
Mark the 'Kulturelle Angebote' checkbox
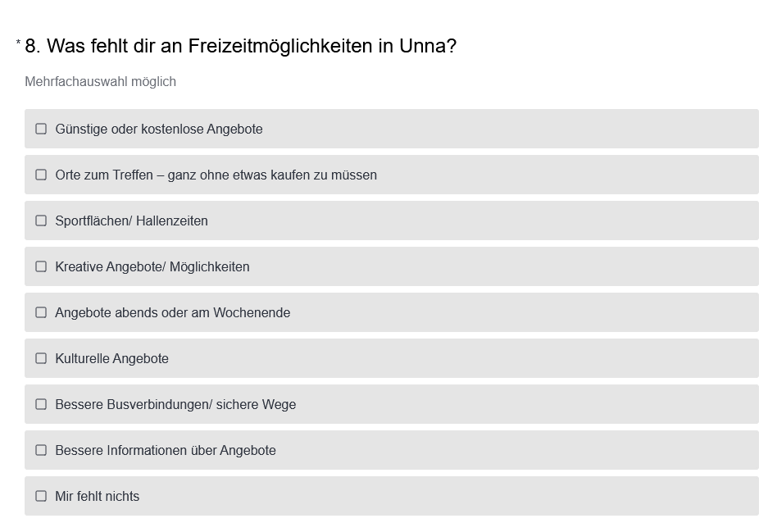(41, 358)
